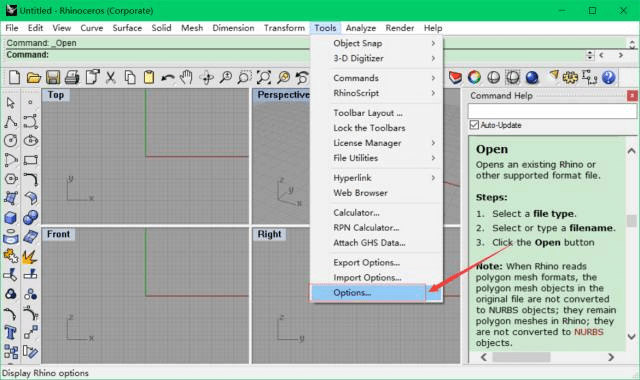This screenshot has height=380, width=640.
Task: Open the Analyze menu
Action: (x=361, y=28)
